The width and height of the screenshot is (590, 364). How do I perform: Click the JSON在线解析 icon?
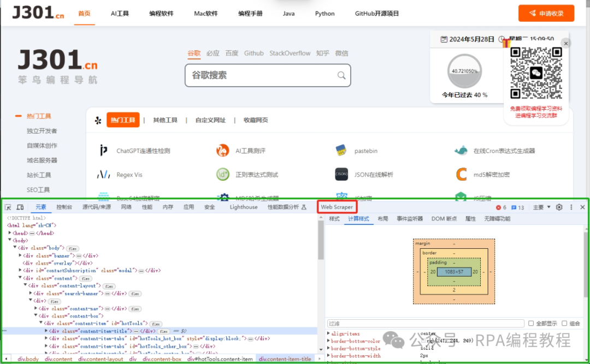[x=341, y=174]
